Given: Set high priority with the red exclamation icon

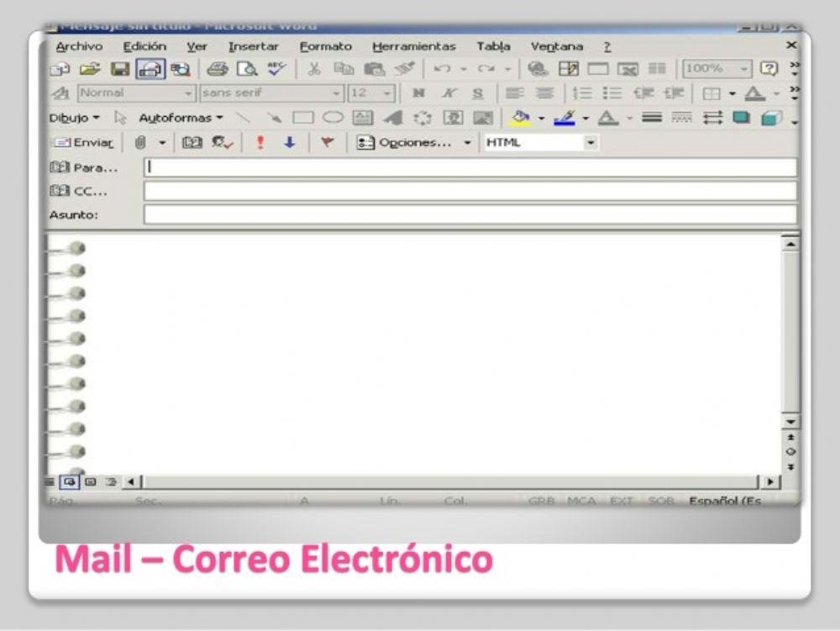Looking at the screenshot, I should click(260, 142).
